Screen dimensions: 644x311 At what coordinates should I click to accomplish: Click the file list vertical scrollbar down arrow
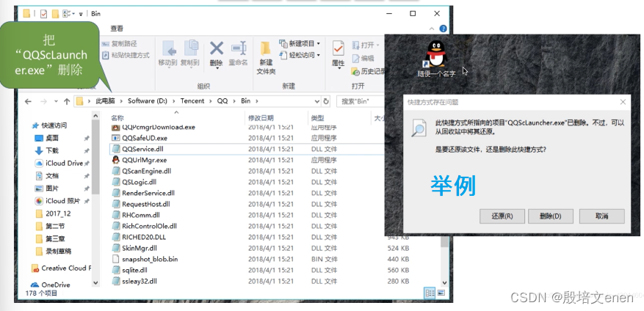[444, 282]
